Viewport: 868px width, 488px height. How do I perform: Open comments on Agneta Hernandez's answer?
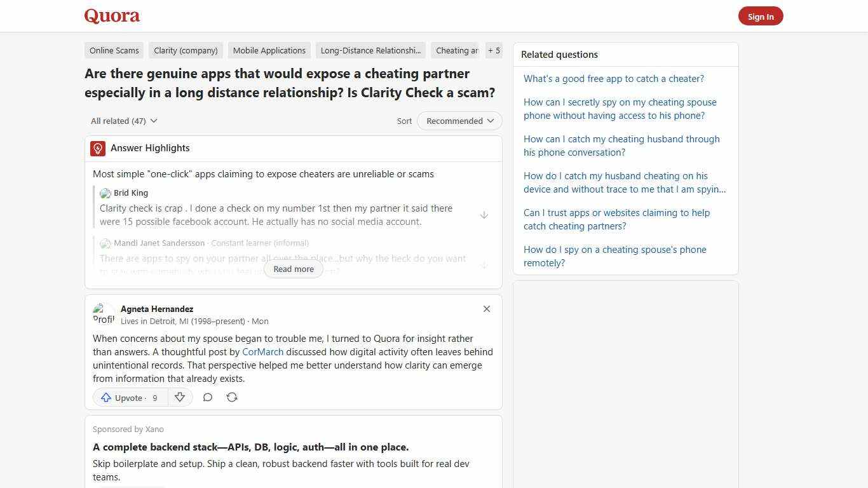coord(208,397)
